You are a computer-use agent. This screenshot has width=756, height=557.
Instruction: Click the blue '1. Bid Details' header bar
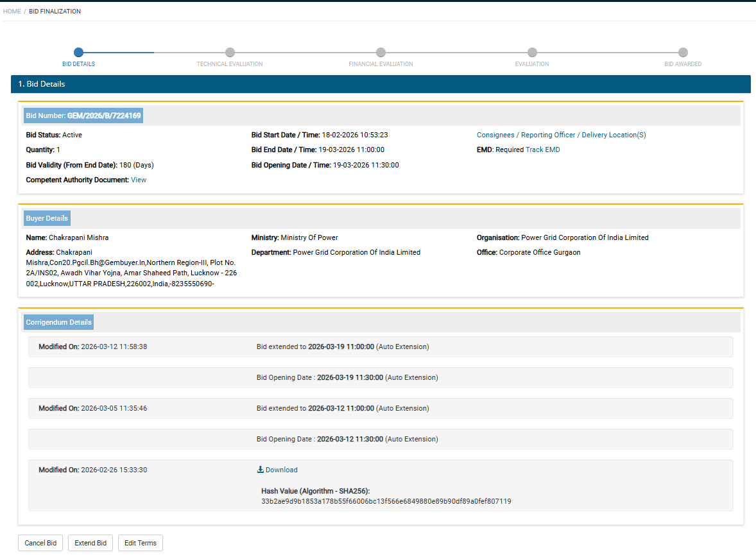click(380, 84)
